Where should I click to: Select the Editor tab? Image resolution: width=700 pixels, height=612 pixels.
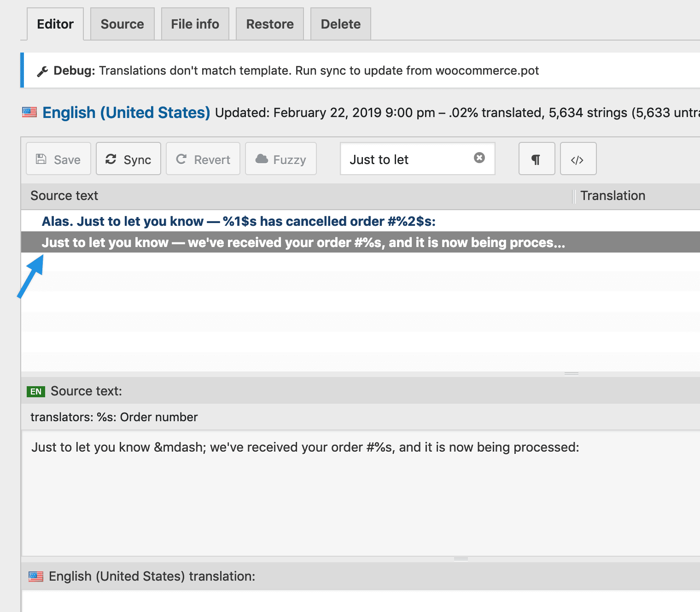[x=55, y=24]
